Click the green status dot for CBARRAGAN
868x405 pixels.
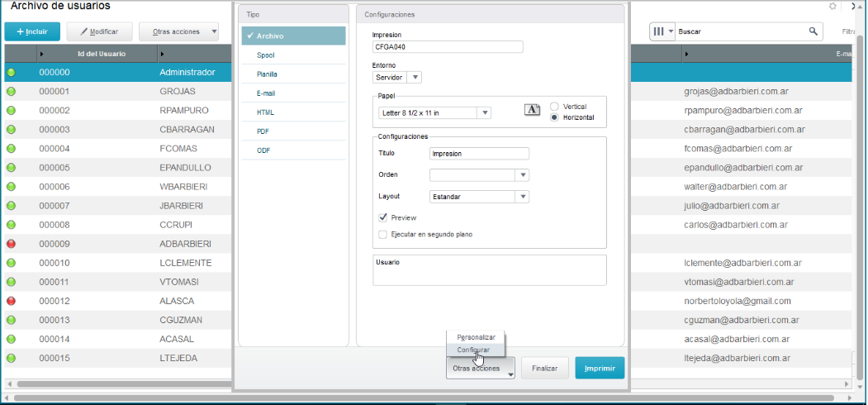click(x=11, y=130)
